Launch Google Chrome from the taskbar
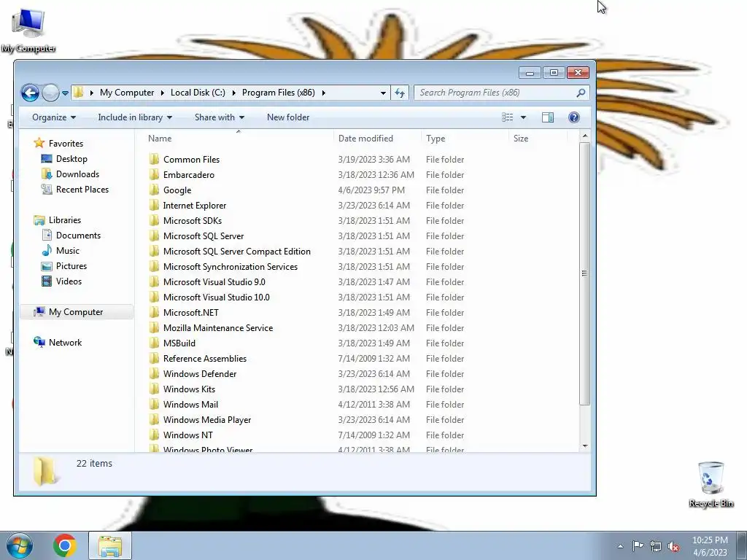This screenshot has width=747, height=560. [x=64, y=545]
